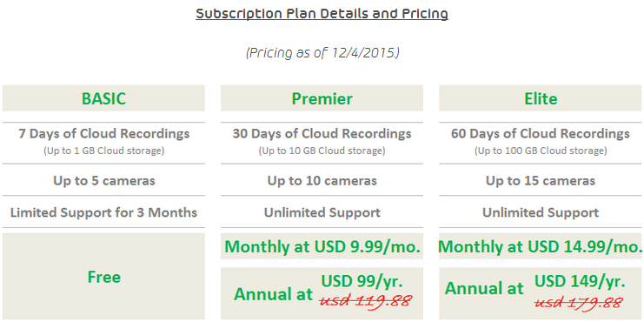The image size is (644, 322).
Task: Click the Up to 15 cameras row
Action: (541, 180)
